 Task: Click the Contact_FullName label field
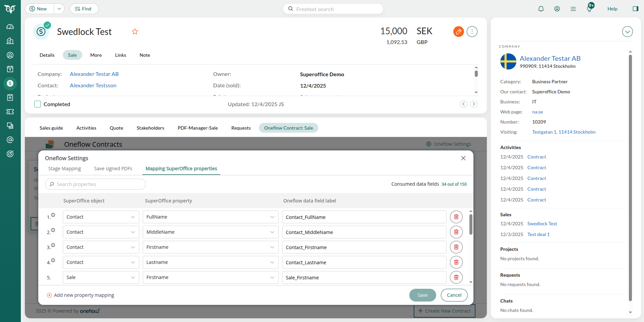click(364, 217)
